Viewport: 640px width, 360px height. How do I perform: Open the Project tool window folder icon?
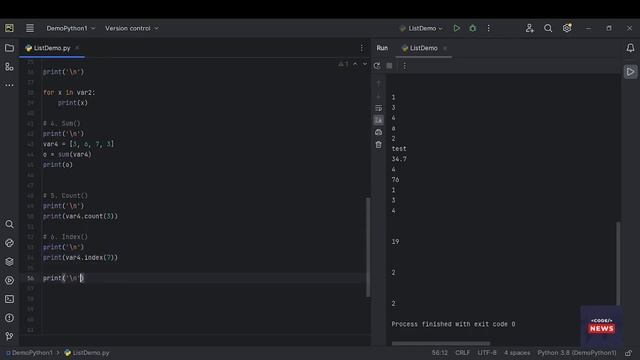[x=9, y=48]
